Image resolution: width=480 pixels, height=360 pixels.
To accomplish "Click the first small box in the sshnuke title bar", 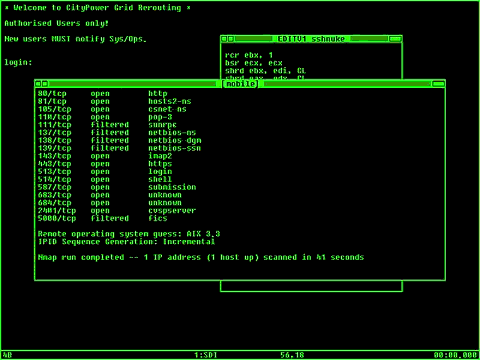I will click(224, 39).
